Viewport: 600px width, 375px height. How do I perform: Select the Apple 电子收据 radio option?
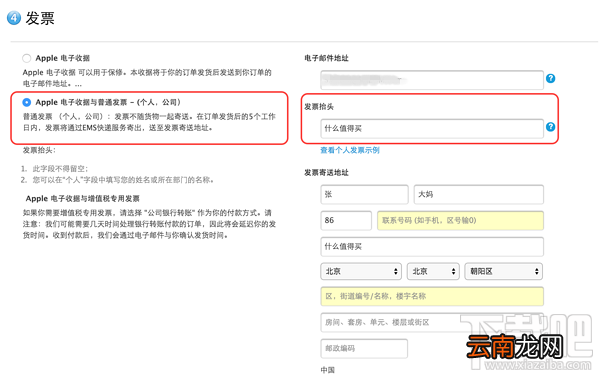[x=26, y=58]
